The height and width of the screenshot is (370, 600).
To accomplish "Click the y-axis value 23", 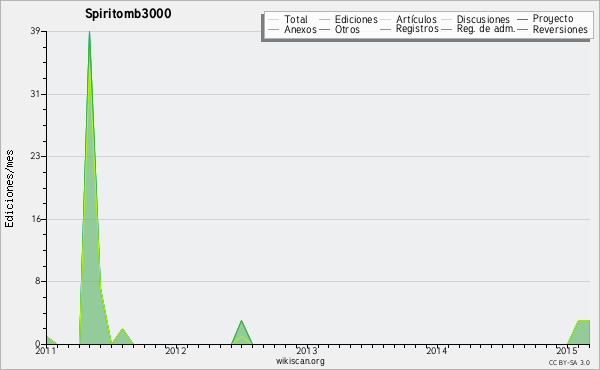I will coord(35,156).
